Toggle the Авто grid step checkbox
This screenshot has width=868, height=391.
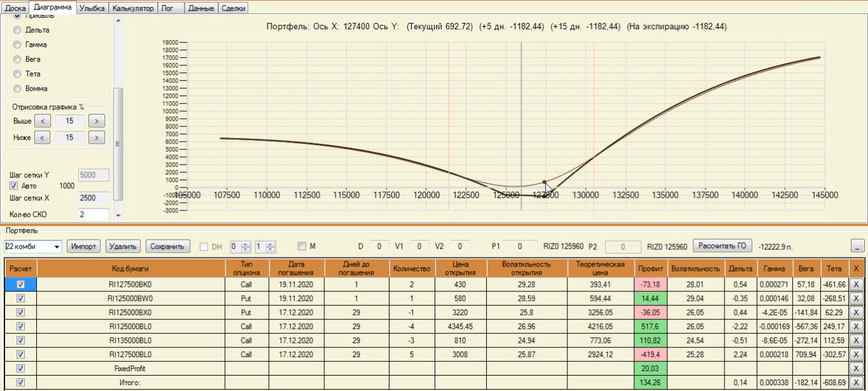tap(14, 186)
